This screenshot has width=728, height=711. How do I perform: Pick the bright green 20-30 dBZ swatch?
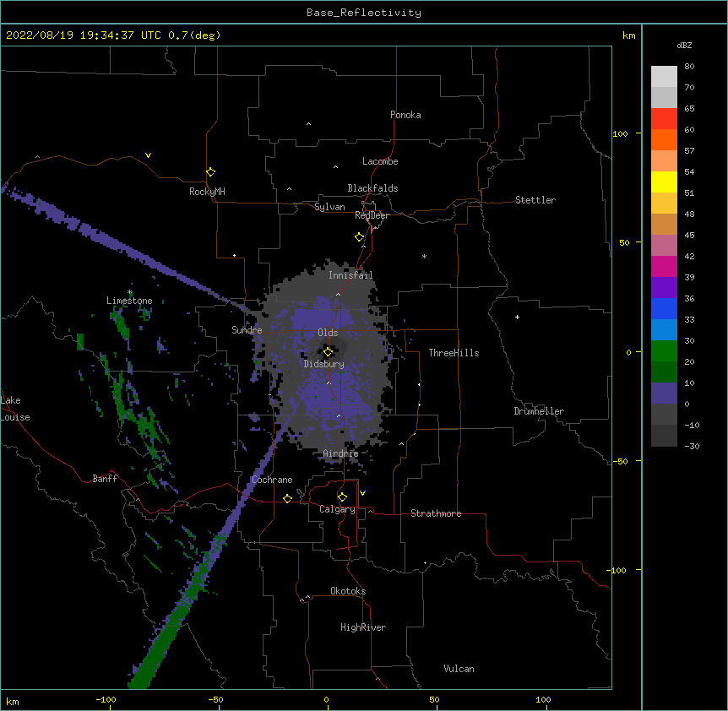coord(664,351)
